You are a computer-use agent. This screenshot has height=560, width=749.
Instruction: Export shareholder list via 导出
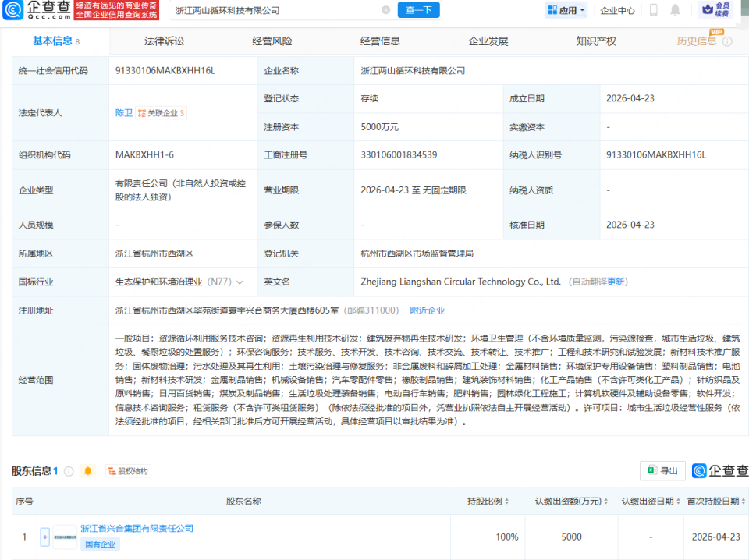point(662,471)
